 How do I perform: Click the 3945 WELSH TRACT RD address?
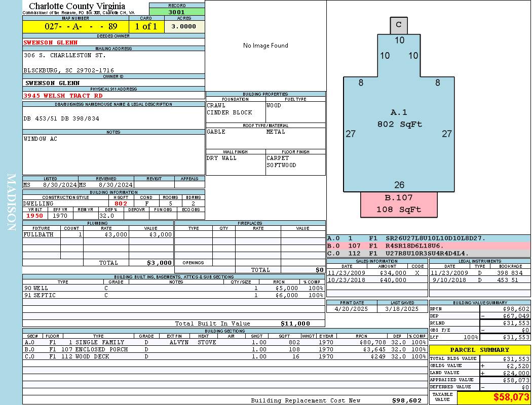63,95
